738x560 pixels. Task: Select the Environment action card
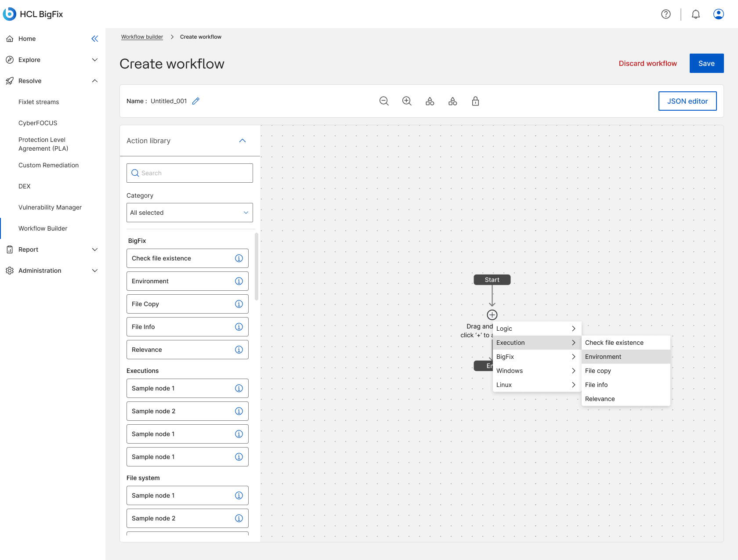click(188, 281)
